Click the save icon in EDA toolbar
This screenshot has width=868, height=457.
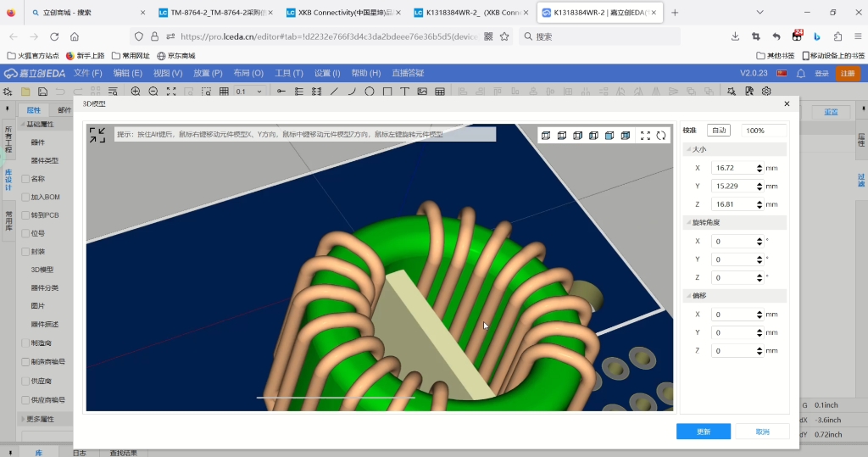(42, 92)
